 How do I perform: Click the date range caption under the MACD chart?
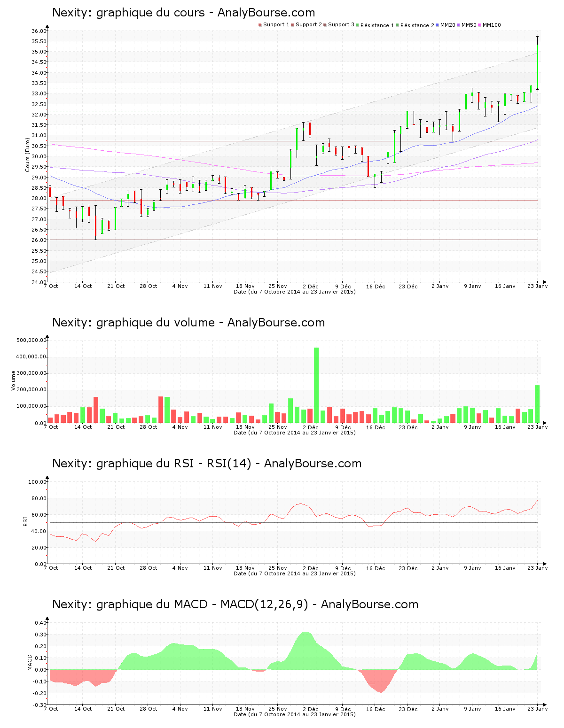[x=295, y=714]
